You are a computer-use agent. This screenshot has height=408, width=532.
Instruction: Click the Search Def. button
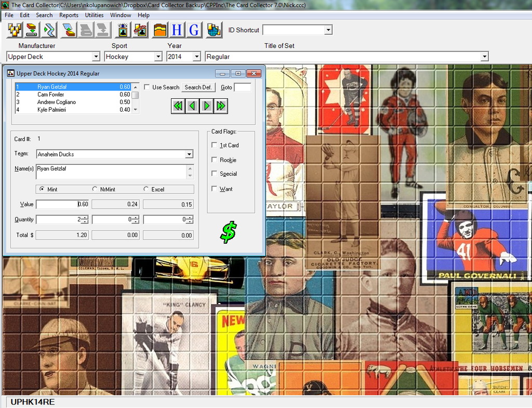tap(198, 87)
